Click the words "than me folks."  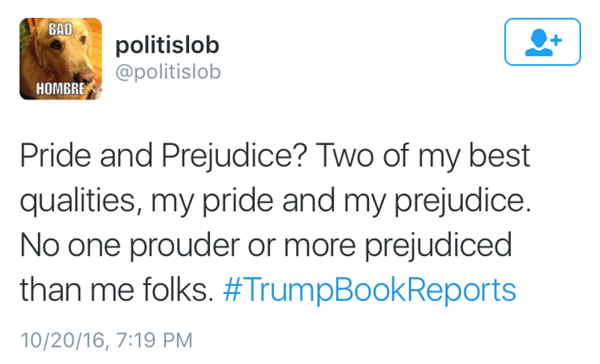point(116,289)
